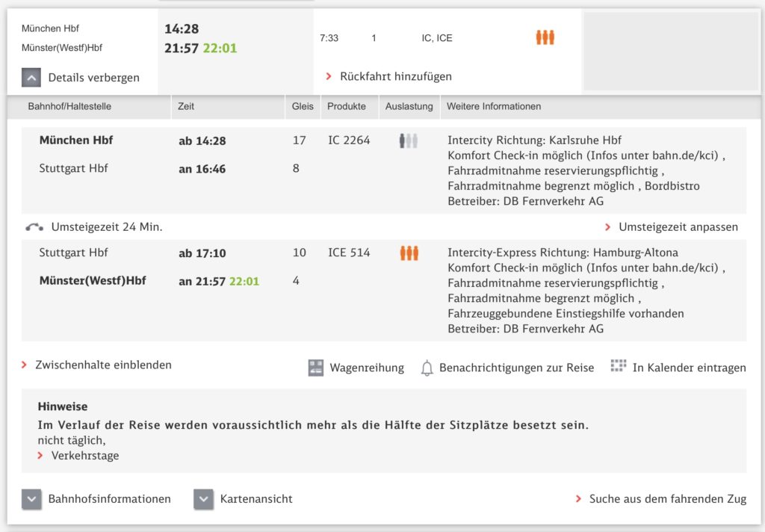Open the Verkehrstage link
The height and width of the screenshot is (532, 765).
(x=84, y=456)
